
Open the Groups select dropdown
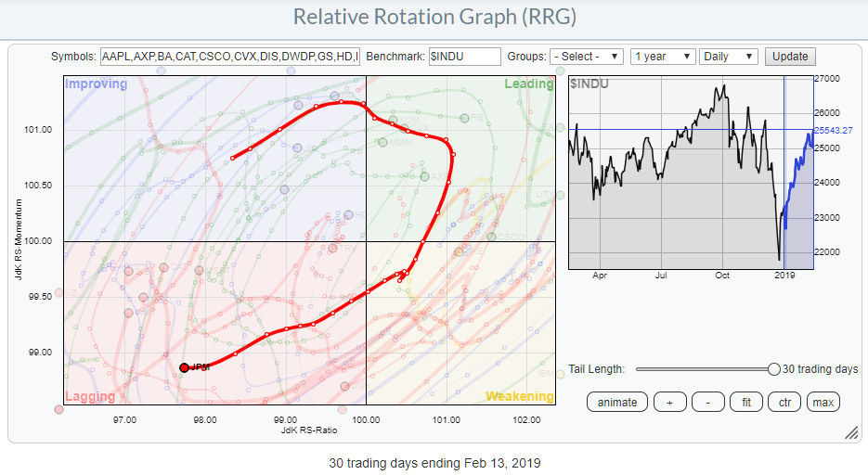[587, 57]
